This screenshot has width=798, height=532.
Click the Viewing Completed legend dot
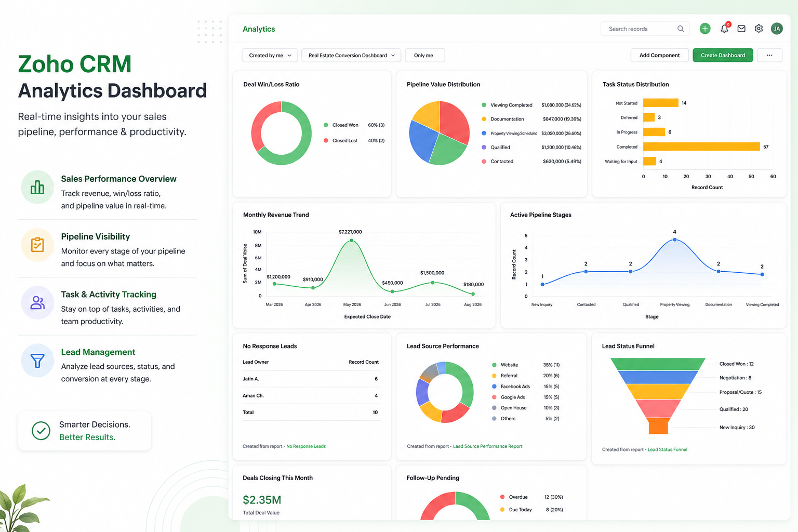pos(484,105)
